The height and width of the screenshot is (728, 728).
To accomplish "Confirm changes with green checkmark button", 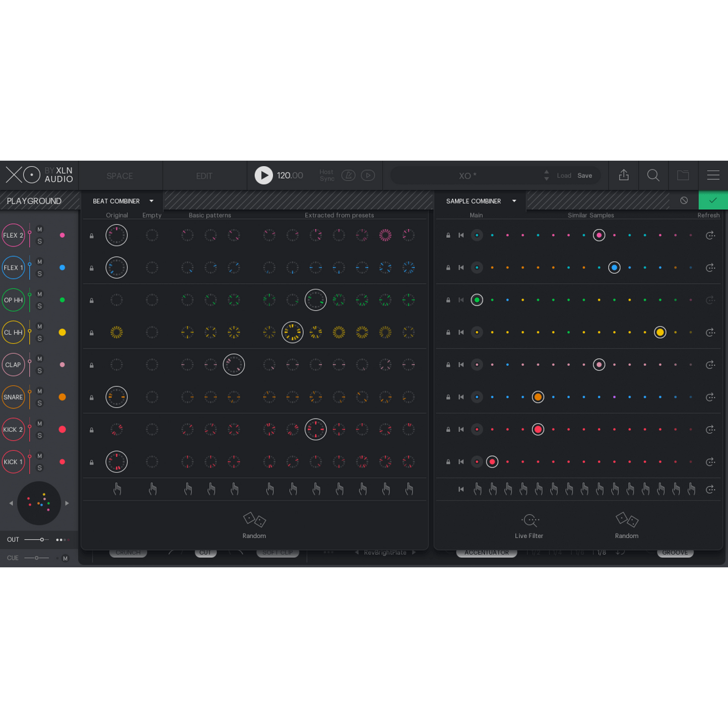I will pyautogui.click(x=713, y=201).
